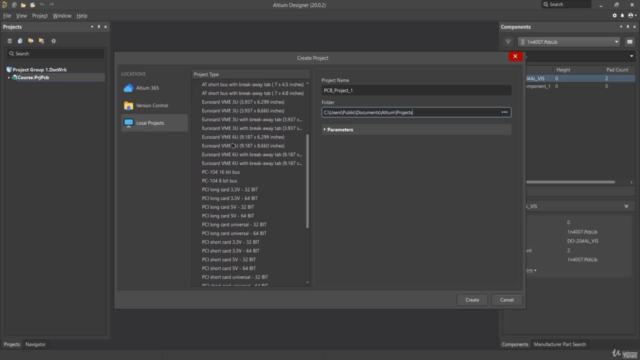Expand the Course.PrjPcb tree node
This screenshot has height=360, width=640.
(9, 78)
